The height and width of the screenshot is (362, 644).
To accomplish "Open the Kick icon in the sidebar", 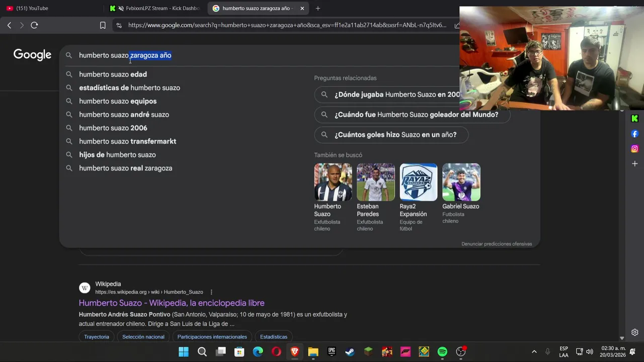I will 634,119.
